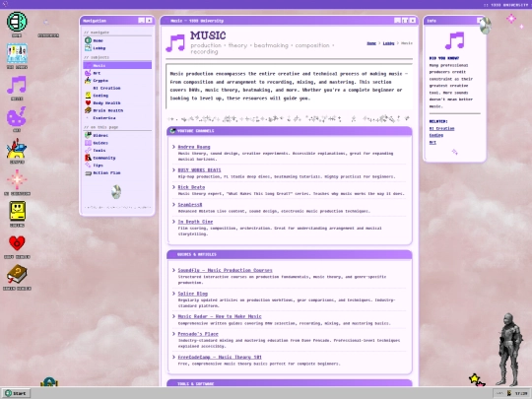Open the Art palette desktop icon

[x=17, y=118]
